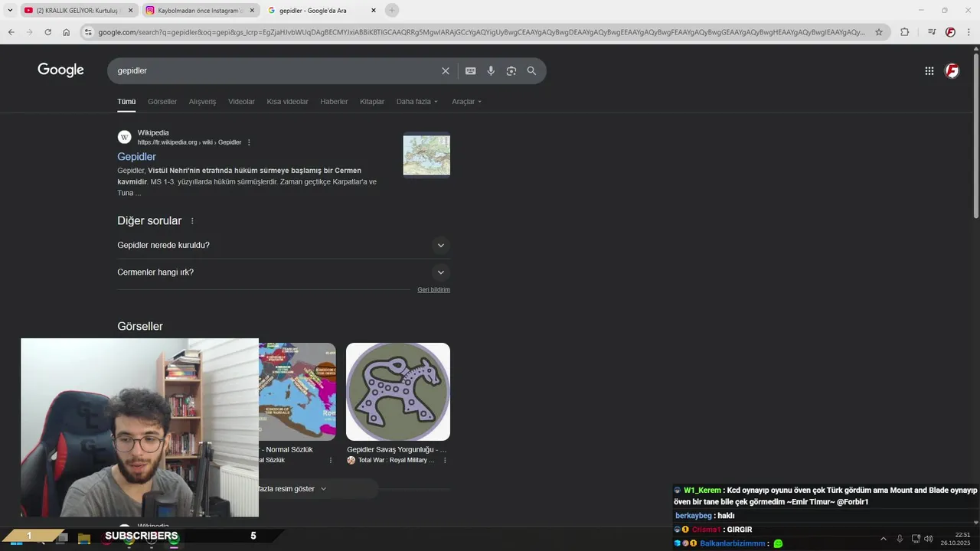
Task: Open the taskbar volume icon
Action: click(929, 539)
